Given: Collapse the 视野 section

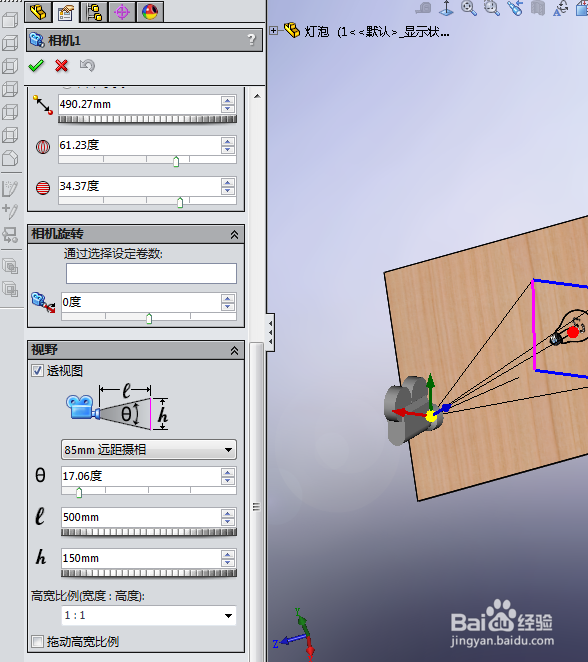Looking at the screenshot, I should [x=234, y=350].
